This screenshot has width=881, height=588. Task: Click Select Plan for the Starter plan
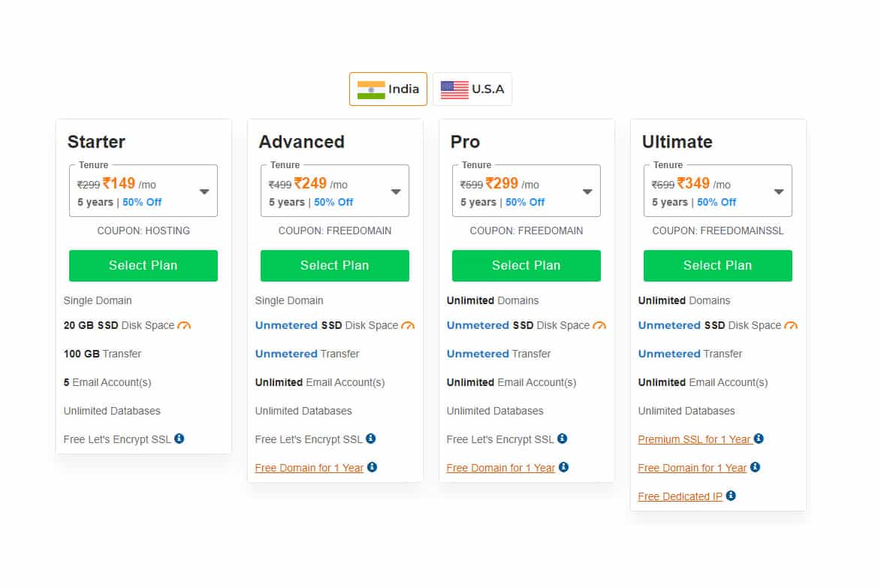[x=143, y=265]
